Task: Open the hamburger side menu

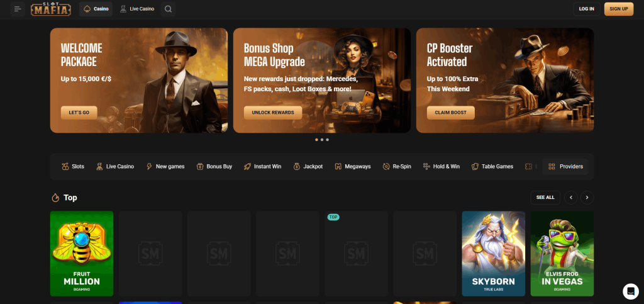Action: 18,9
